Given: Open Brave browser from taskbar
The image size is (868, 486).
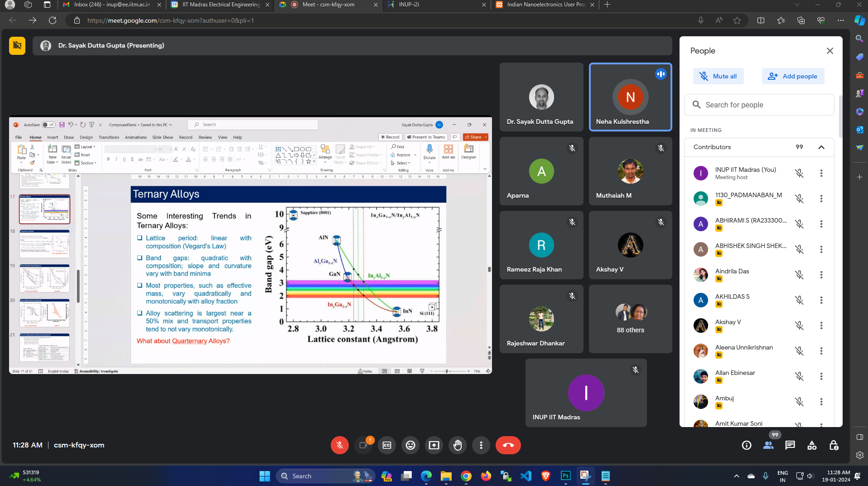Looking at the screenshot, I should (546, 476).
